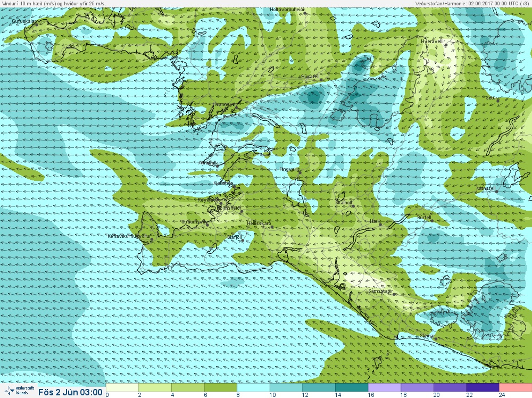This screenshot has width=532, height=398.
Task: Click the Skálholt station label
Action: click(344, 203)
